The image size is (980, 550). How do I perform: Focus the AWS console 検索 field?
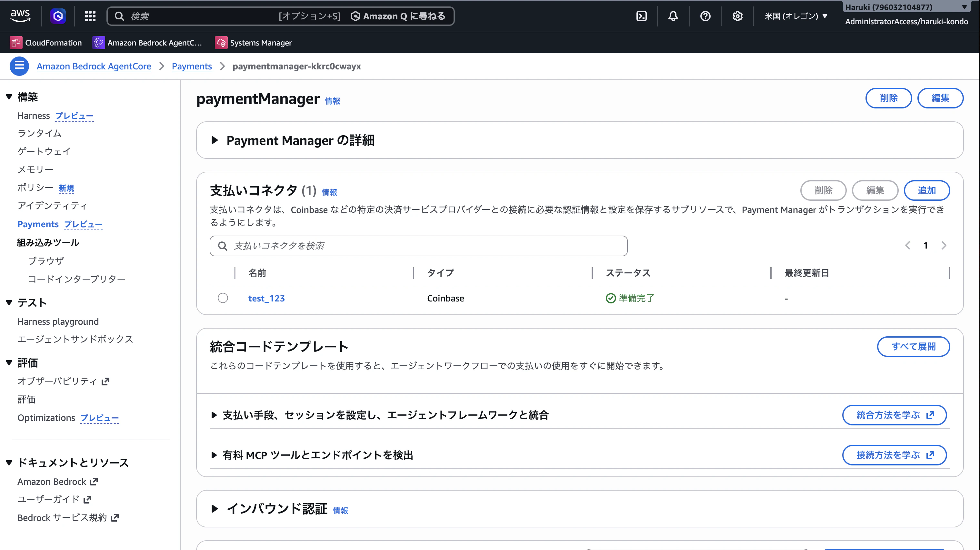280,16
